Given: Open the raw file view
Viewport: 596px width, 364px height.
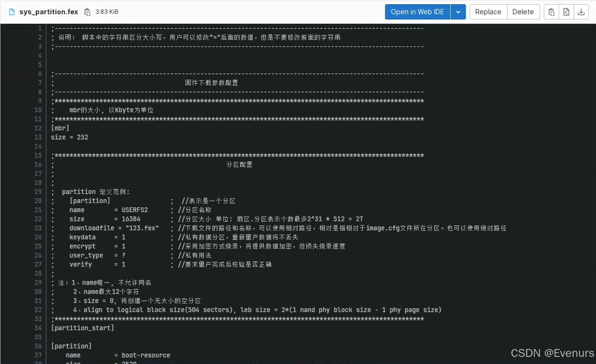Looking at the screenshot, I should coord(566,12).
